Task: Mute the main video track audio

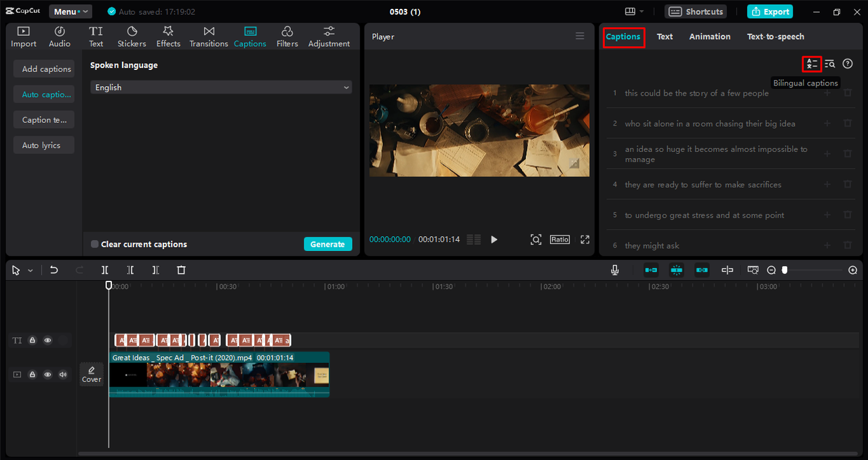Action: click(x=63, y=375)
